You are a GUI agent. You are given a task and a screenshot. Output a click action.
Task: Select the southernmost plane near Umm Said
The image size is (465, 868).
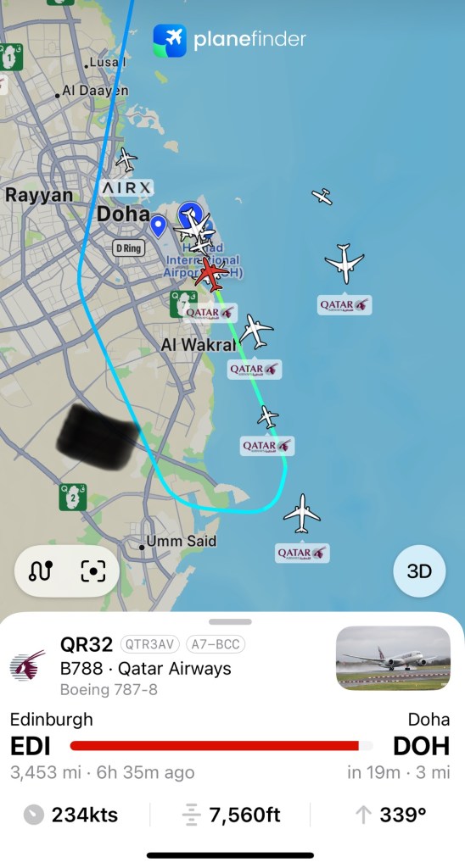pyautogui.click(x=302, y=513)
